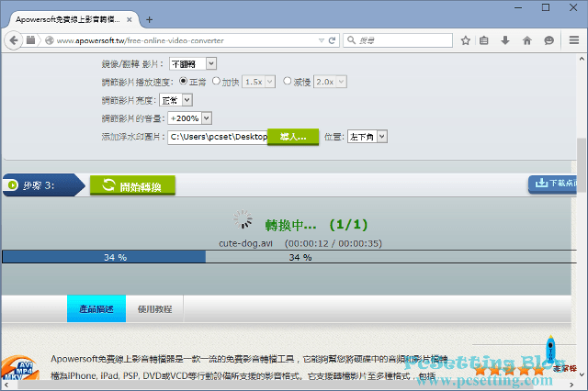Viewport: 588px width, 391px height.
Task: Open the watermark position 左下角 dropdown
Action: [367, 137]
